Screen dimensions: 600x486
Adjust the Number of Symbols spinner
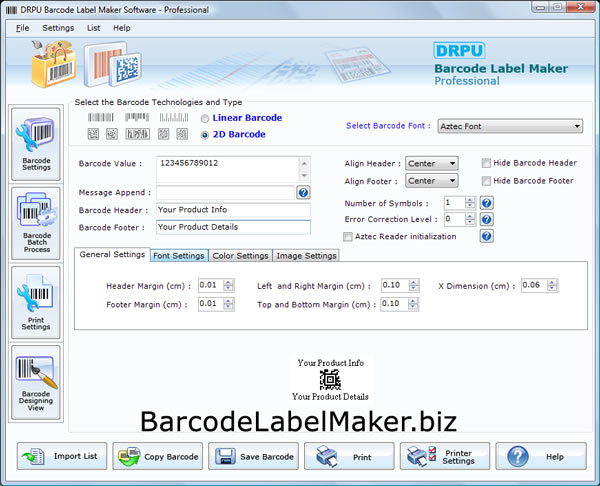point(470,203)
